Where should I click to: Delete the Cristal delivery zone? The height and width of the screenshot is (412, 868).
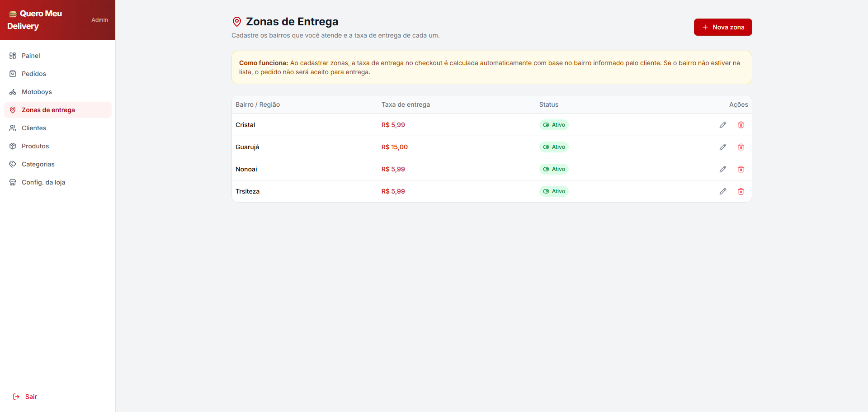coord(741,125)
